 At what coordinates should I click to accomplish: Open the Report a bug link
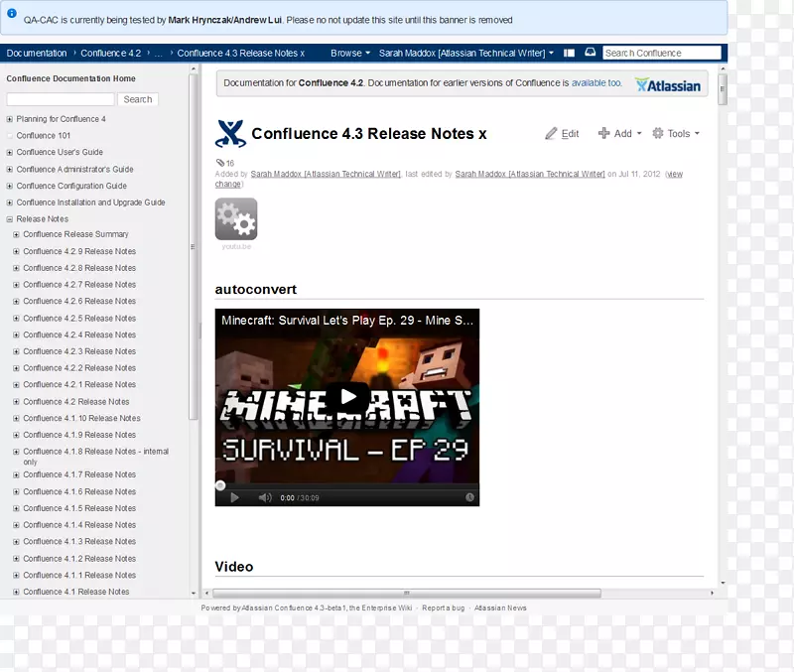tap(443, 607)
